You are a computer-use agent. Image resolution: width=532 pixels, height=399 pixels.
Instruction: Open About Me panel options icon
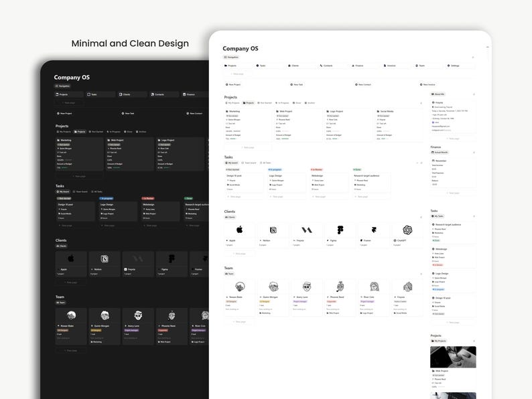point(474,94)
